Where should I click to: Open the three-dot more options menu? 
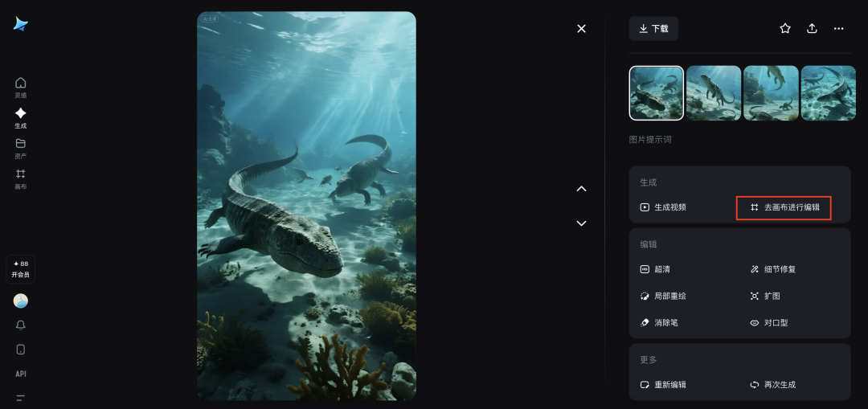[x=838, y=28]
